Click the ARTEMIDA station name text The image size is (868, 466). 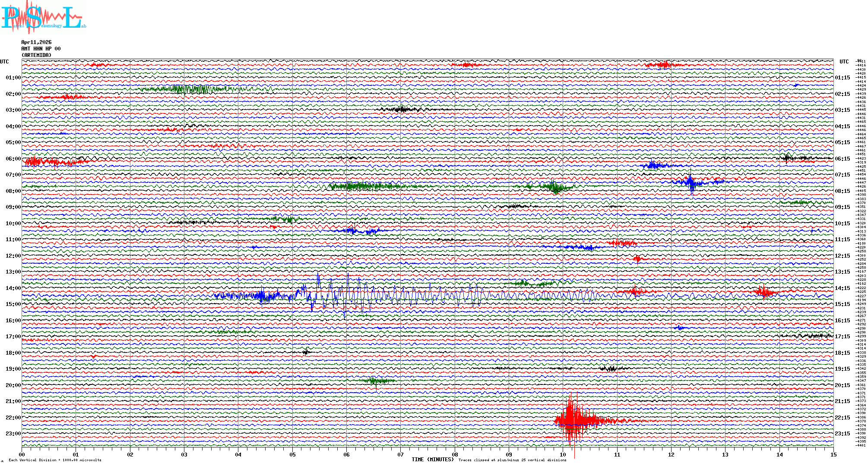[36, 55]
